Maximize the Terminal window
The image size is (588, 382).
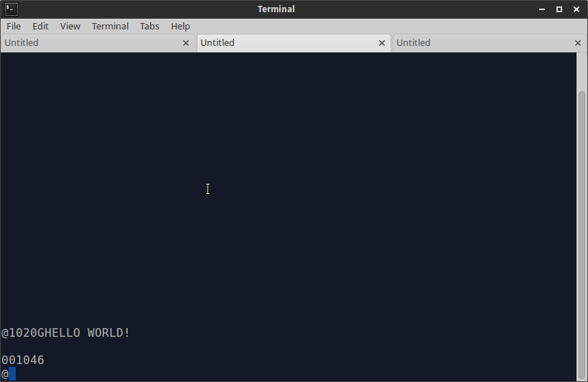tap(559, 9)
